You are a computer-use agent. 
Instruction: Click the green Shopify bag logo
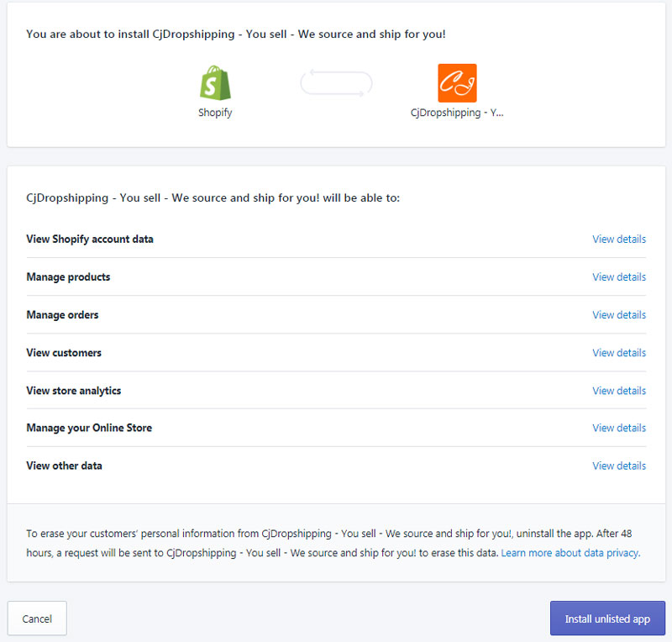[215, 83]
